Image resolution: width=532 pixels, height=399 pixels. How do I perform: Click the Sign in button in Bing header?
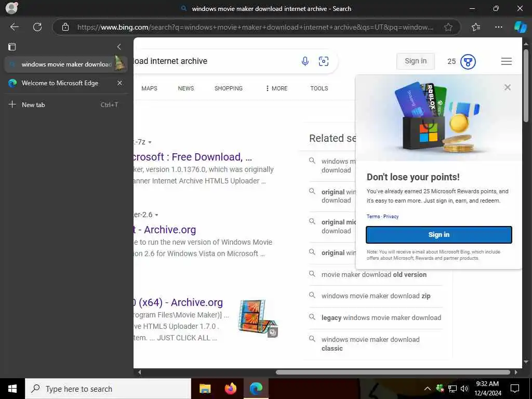(416, 61)
